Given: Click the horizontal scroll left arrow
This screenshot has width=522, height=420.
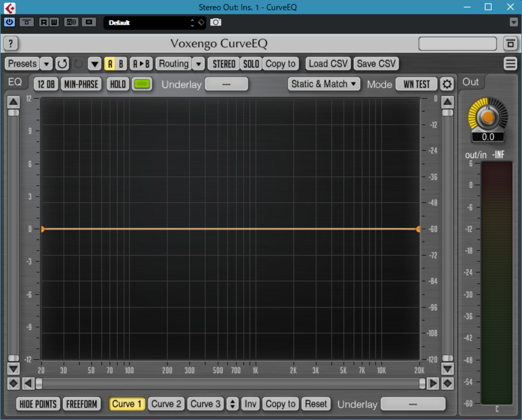Looking at the screenshot, I should tap(28, 383).
